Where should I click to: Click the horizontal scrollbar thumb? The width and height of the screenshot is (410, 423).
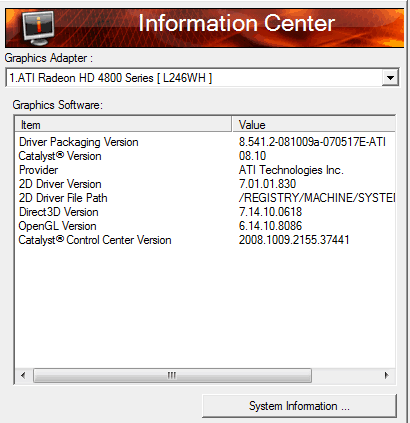point(172,376)
